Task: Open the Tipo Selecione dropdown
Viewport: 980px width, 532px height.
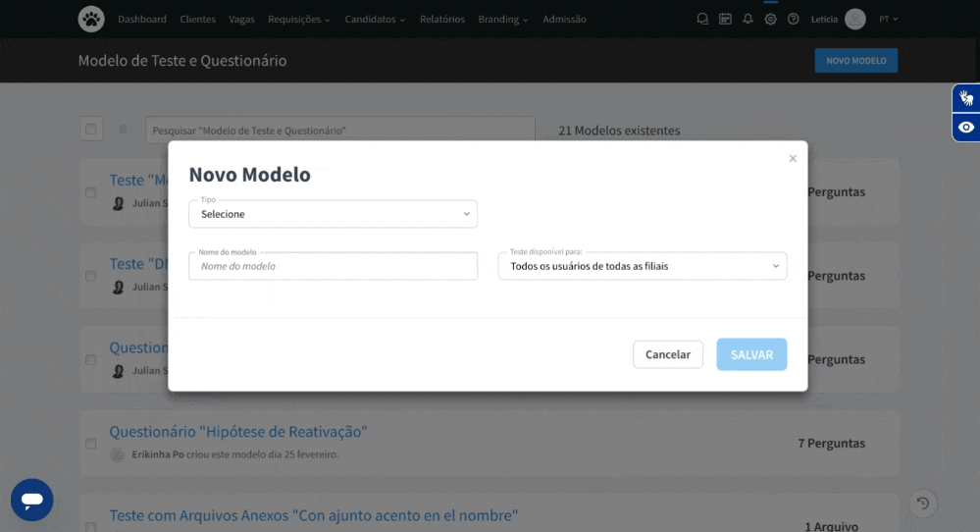Action: (x=334, y=214)
